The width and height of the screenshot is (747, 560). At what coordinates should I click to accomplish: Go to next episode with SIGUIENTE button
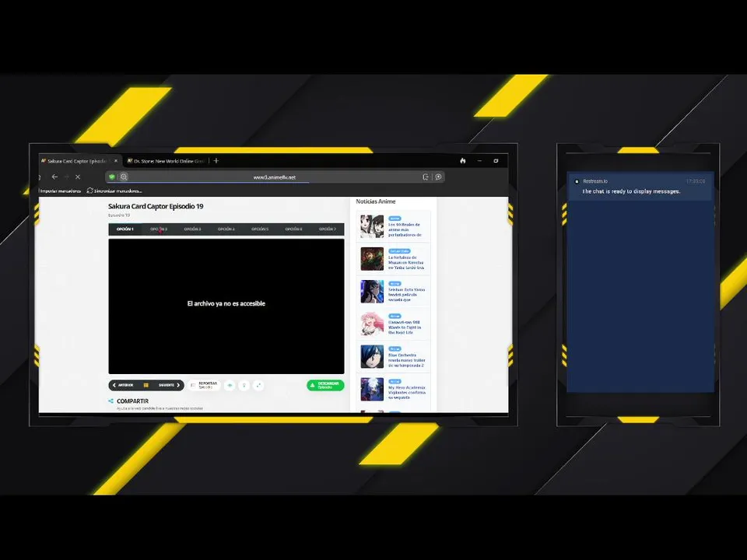pyautogui.click(x=169, y=385)
